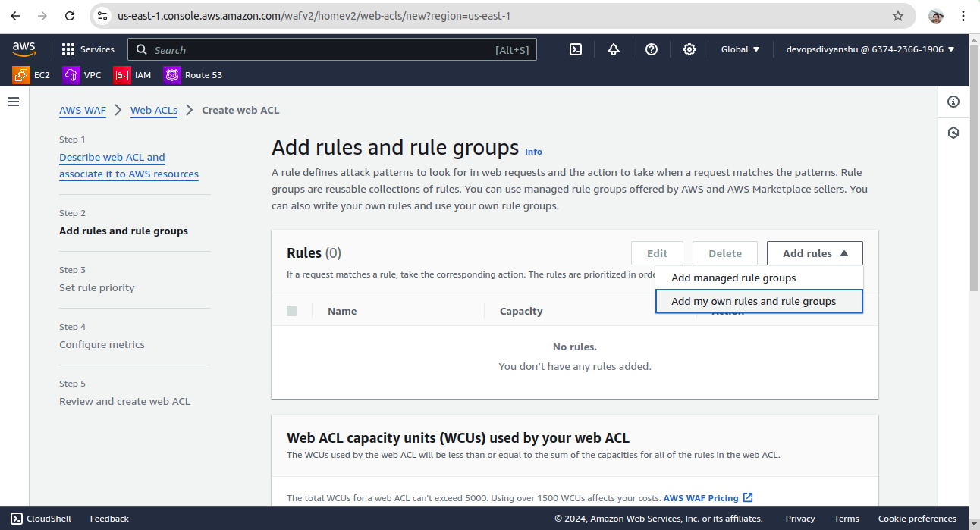Toggle the hamburger side navigation menu
This screenshot has height=530, width=980.
click(x=14, y=102)
